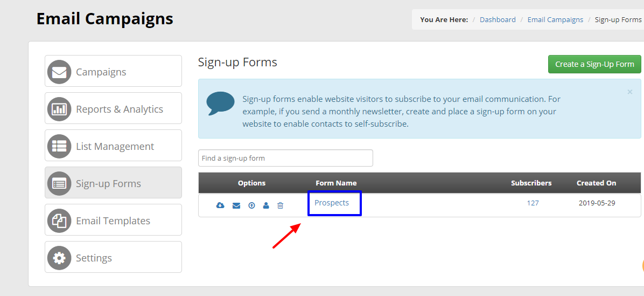
Task: Click the person icon for Prospects form
Action: [x=266, y=205]
